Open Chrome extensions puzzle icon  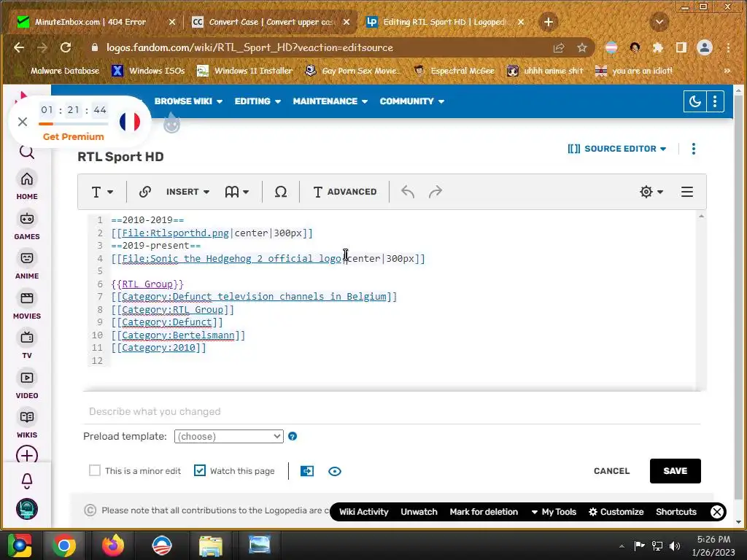click(658, 47)
